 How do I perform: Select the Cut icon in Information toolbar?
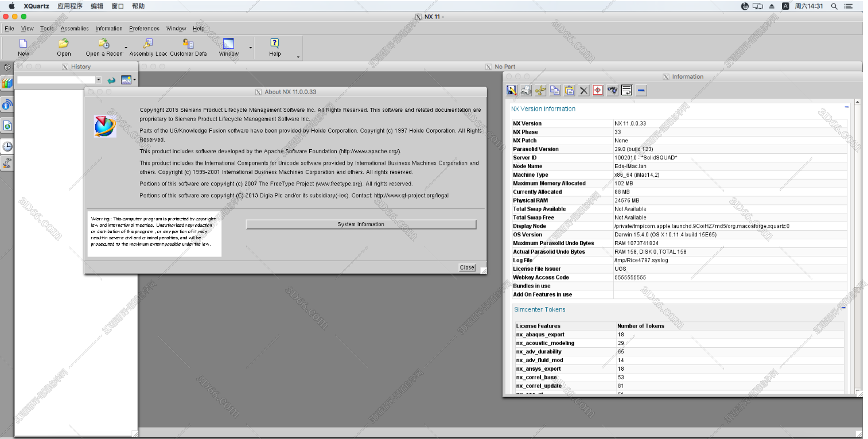coord(540,90)
